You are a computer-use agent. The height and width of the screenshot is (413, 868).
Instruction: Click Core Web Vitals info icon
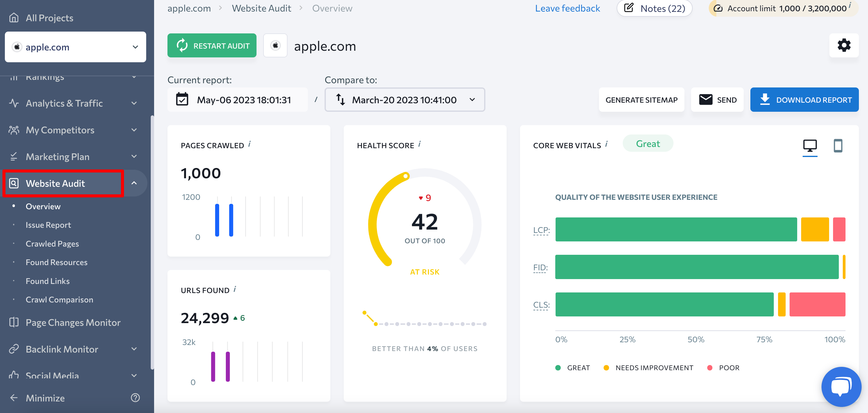coord(606,144)
